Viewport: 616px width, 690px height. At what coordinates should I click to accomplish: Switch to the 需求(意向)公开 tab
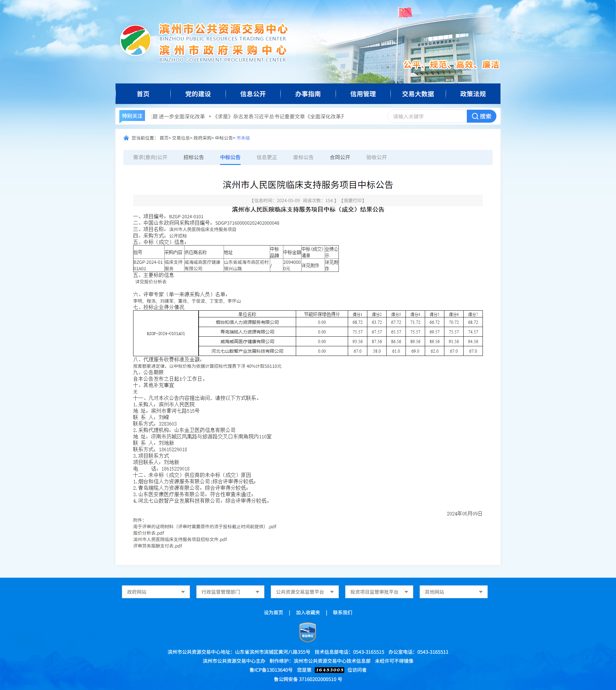[150, 157]
